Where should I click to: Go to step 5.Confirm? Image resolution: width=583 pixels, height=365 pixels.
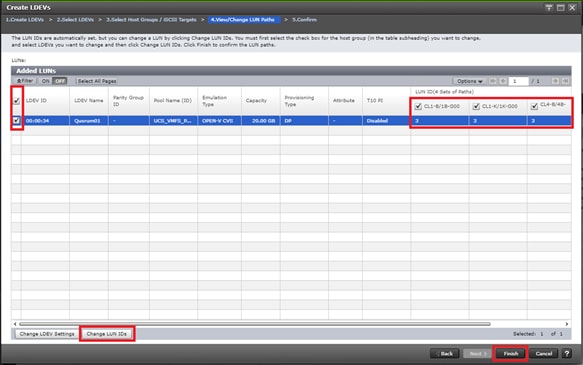pos(304,20)
